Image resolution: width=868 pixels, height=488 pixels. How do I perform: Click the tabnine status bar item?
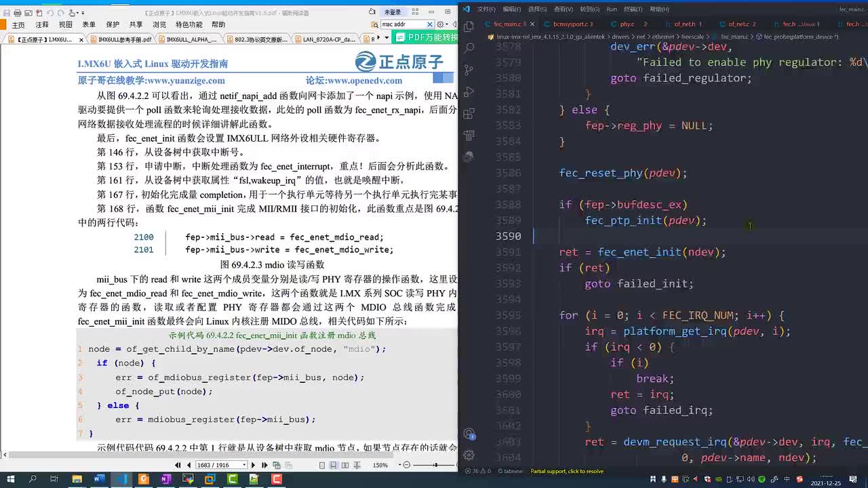512,471
